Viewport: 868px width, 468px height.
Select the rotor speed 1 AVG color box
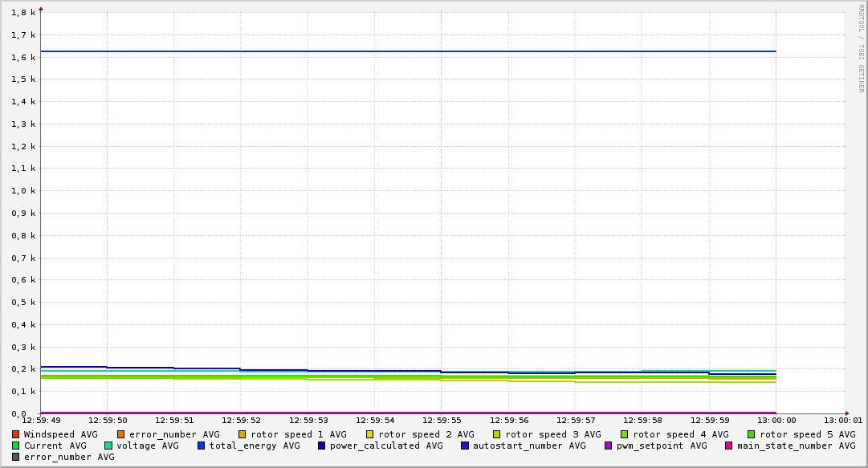tap(243, 434)
